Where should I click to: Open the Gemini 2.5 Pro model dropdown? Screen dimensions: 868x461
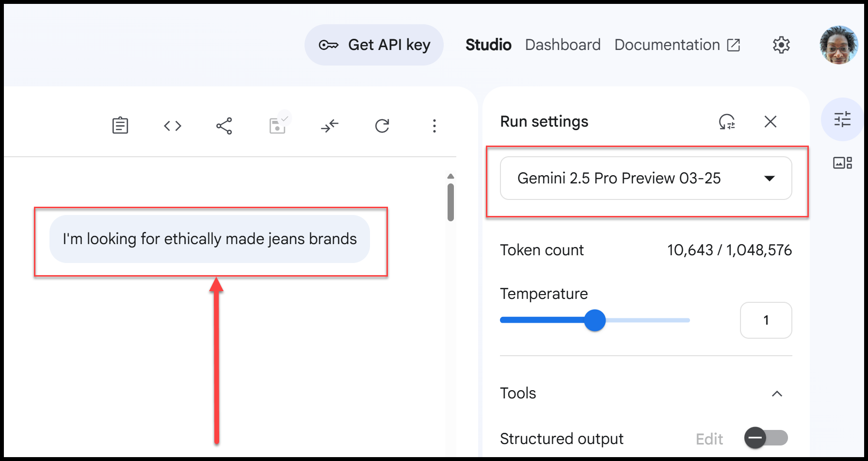646,178
